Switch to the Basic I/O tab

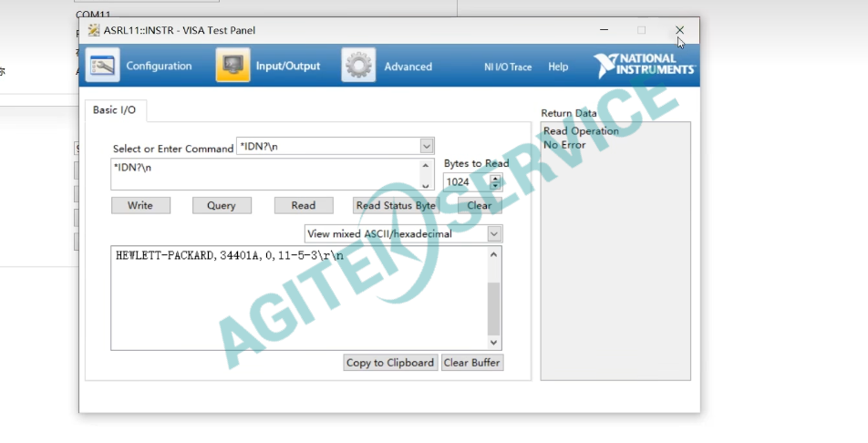tap(115, 109)
